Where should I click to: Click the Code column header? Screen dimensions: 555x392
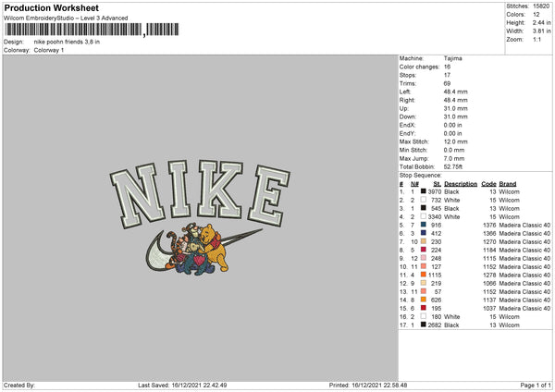(488, 184)
